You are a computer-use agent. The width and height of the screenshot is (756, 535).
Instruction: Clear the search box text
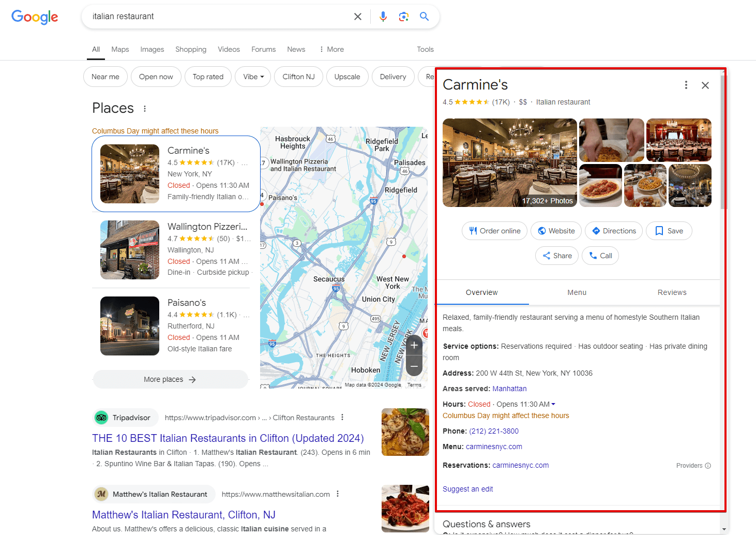coord(357,17)
